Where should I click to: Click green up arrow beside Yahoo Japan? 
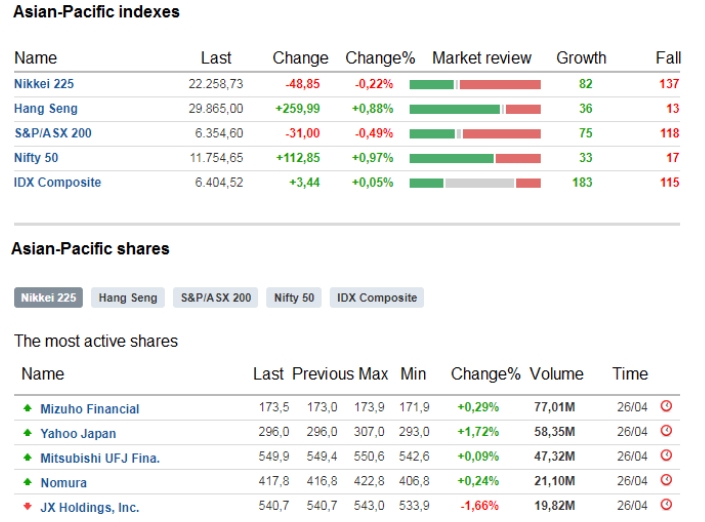click(27, 433)
